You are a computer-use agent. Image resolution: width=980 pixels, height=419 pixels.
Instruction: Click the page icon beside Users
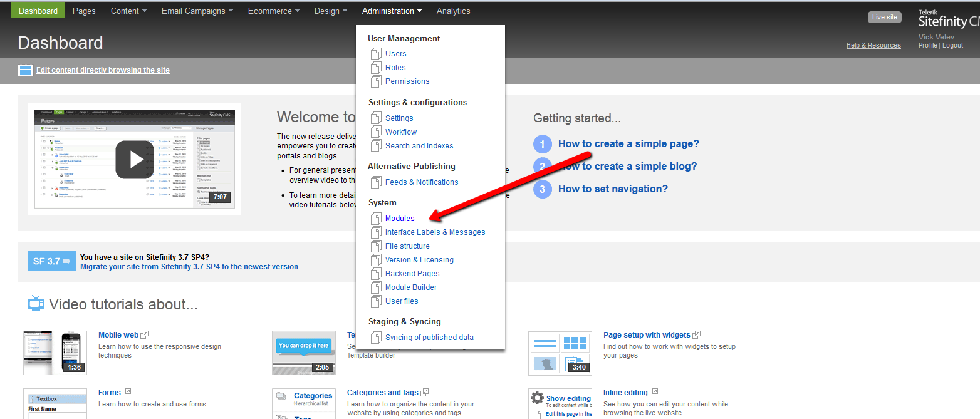tap(376, 54)
